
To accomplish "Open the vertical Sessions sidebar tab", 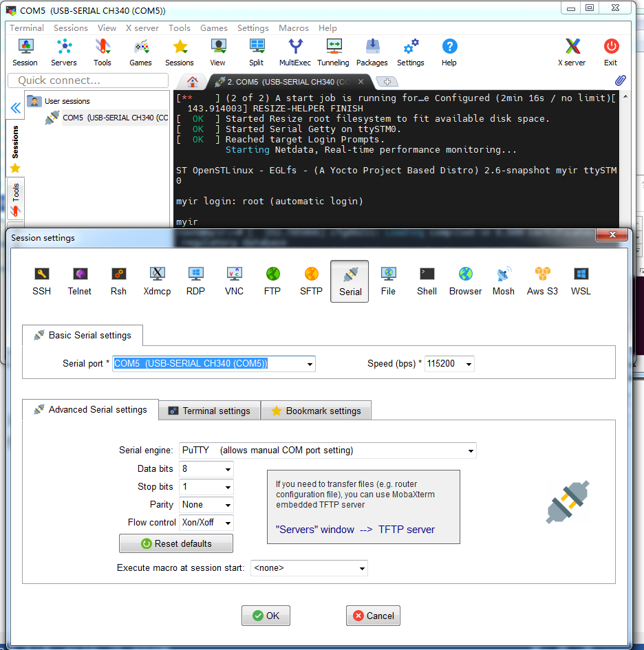I will click(x=15, y=148).
